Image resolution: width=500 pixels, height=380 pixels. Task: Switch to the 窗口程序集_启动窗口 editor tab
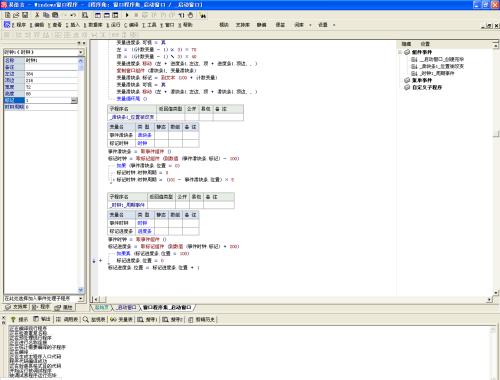(x=167, y=307)
